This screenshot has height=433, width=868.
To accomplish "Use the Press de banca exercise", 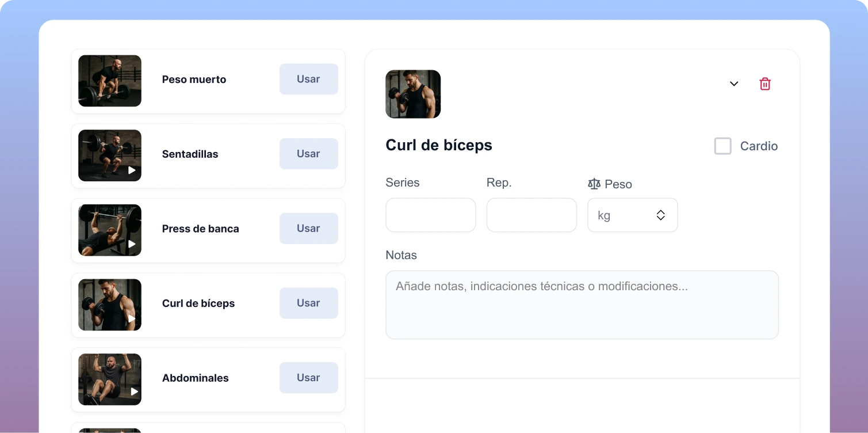I will [x=309, y=228].
